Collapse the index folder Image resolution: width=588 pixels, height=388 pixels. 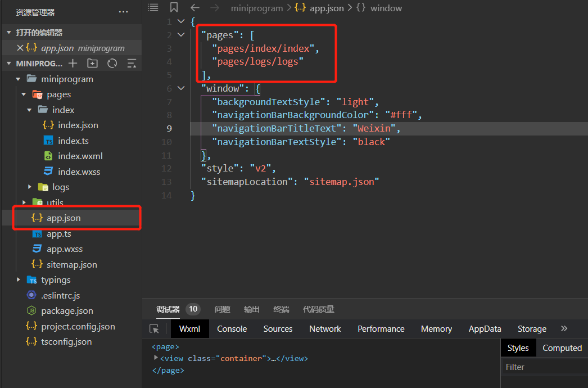coord(29,110)
